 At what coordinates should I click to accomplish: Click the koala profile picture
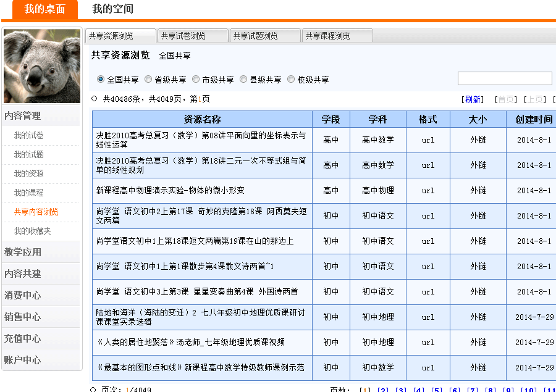(42, 65)
